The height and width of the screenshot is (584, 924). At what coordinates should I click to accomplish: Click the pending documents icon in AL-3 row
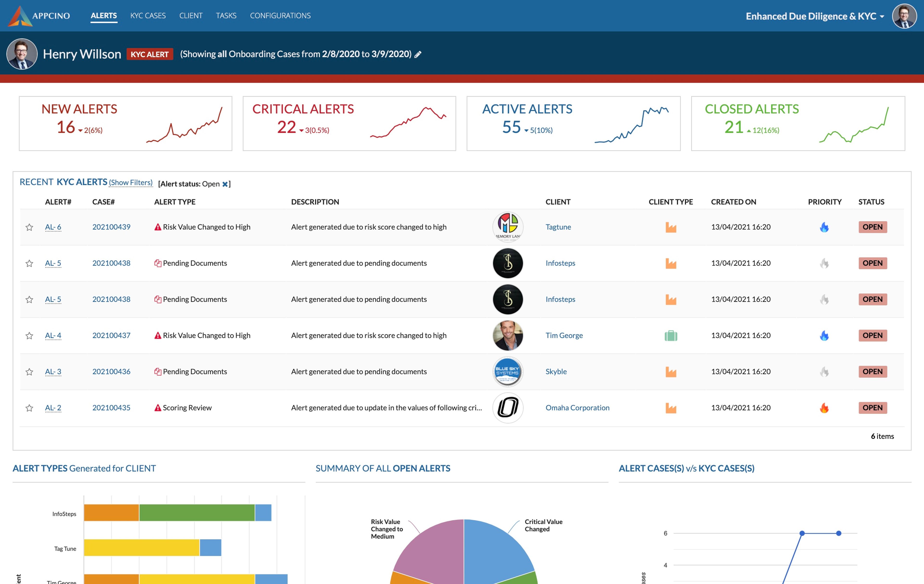(158, 372)
